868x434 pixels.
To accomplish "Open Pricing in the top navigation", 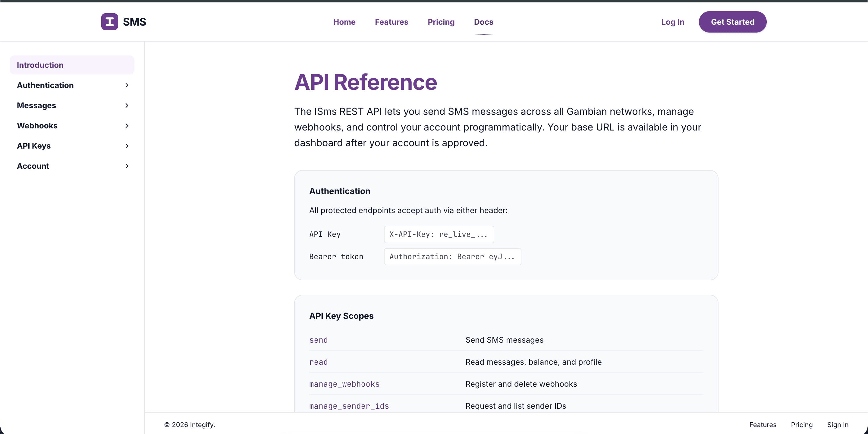I will point(441,22).
